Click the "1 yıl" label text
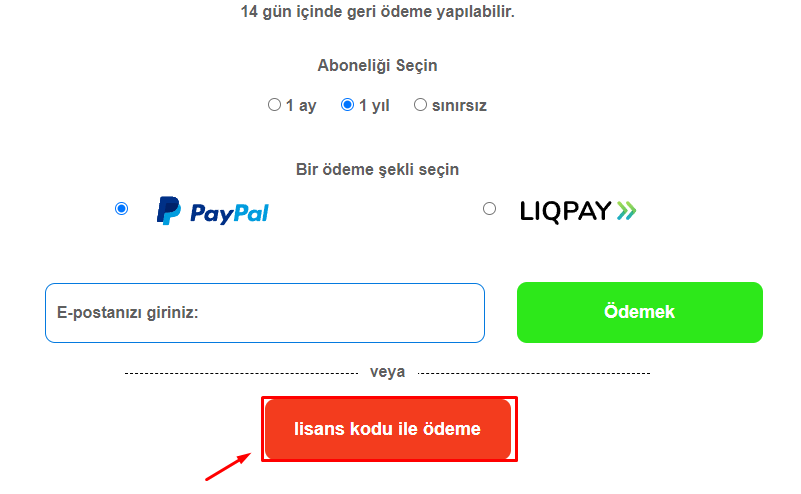The image size is (801, 494). point(374,106)
